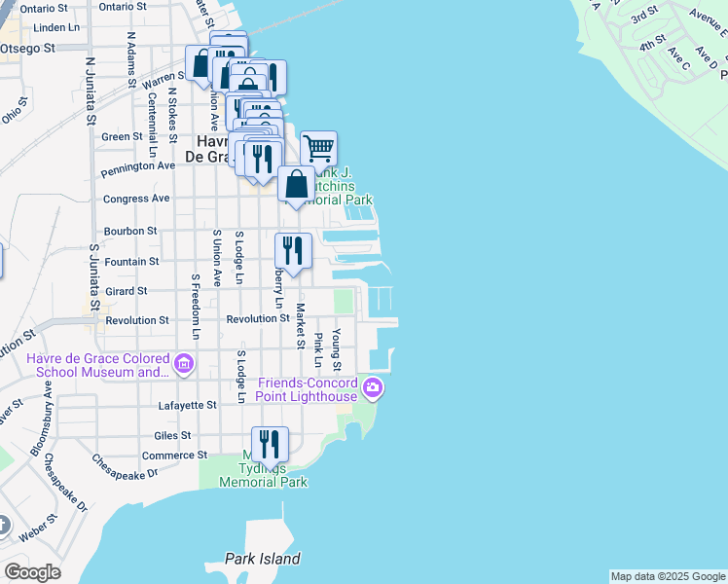
Task: Click the Girard St label
Action: point(127,291)
